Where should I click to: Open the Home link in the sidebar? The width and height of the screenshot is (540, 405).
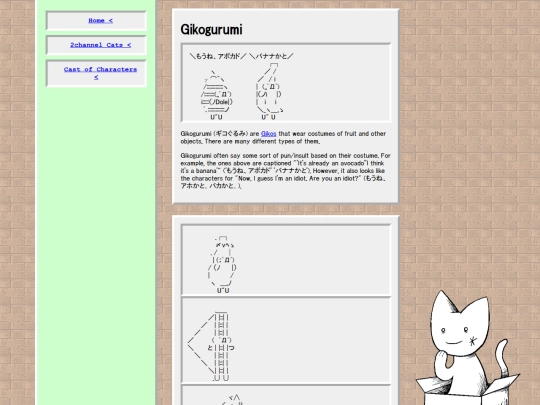coord(100,21)
